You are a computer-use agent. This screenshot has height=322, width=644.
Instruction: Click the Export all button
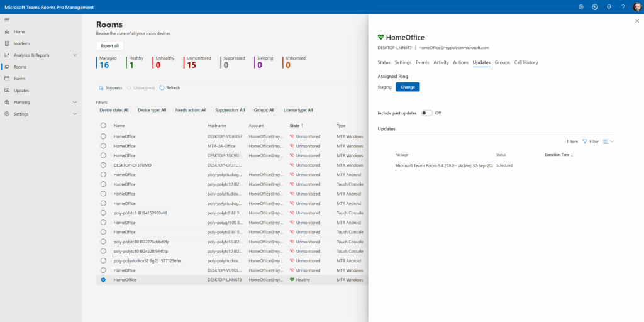point(109,46)
